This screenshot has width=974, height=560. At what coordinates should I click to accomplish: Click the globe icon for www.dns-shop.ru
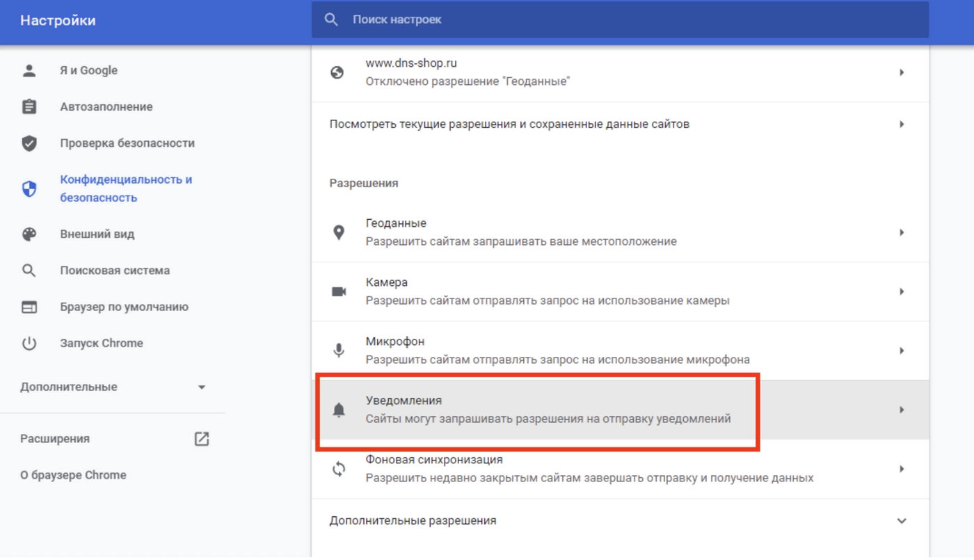pos(337,72)
